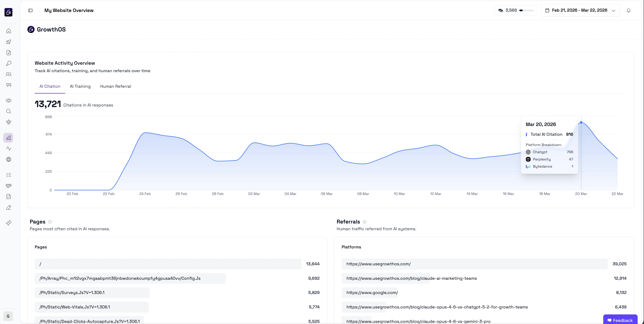Switch to the Human Referral tab

(x=115, y=86)
